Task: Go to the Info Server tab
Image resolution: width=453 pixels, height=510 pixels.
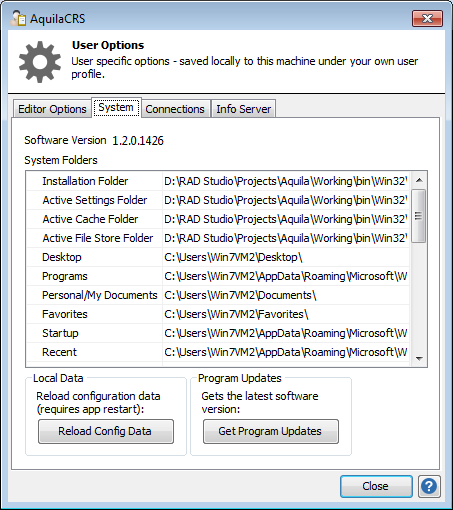Action: click(243, 109)
